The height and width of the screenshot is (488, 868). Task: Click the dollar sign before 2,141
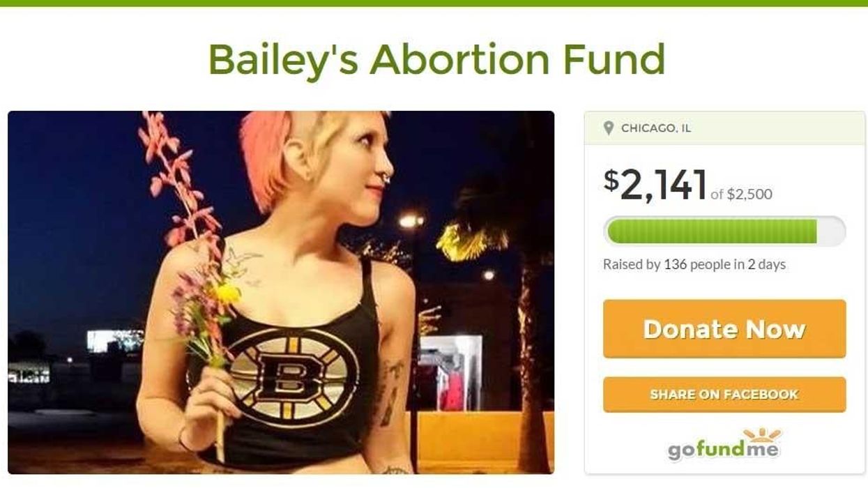(611, 180)
